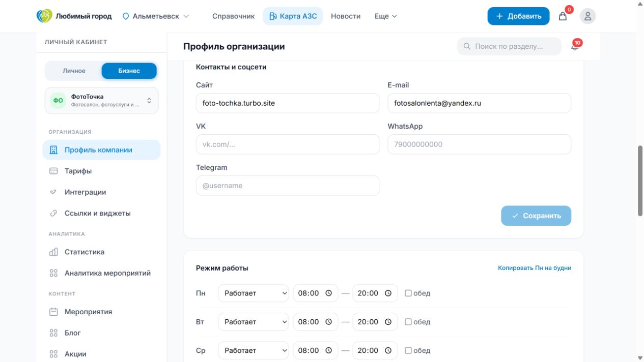Focus the VK input field
This screenshot has width=644, height=362.
pos(288,144)
